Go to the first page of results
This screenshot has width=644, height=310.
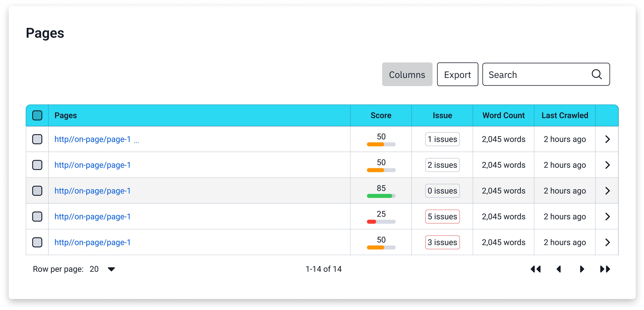535,269
